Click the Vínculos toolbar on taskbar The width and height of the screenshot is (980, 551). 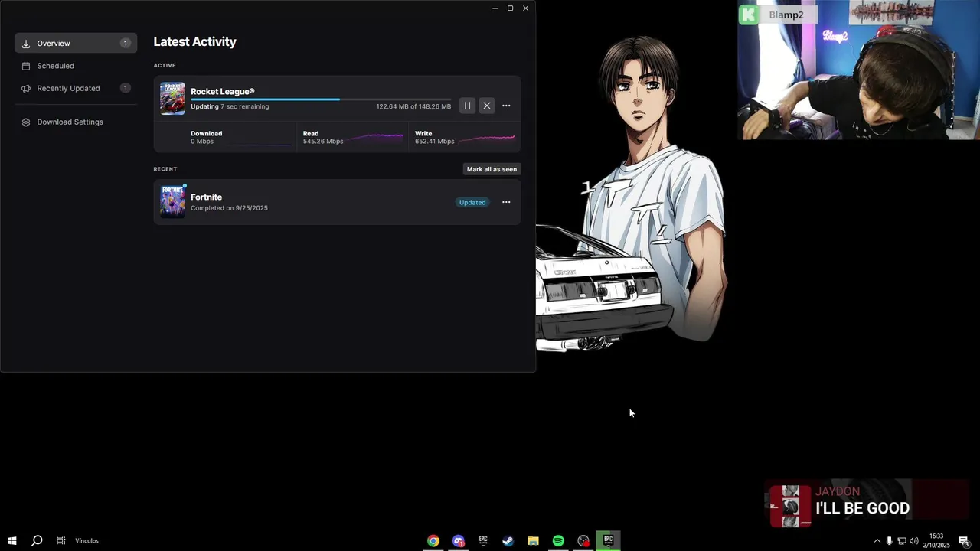tap(87, 541)
